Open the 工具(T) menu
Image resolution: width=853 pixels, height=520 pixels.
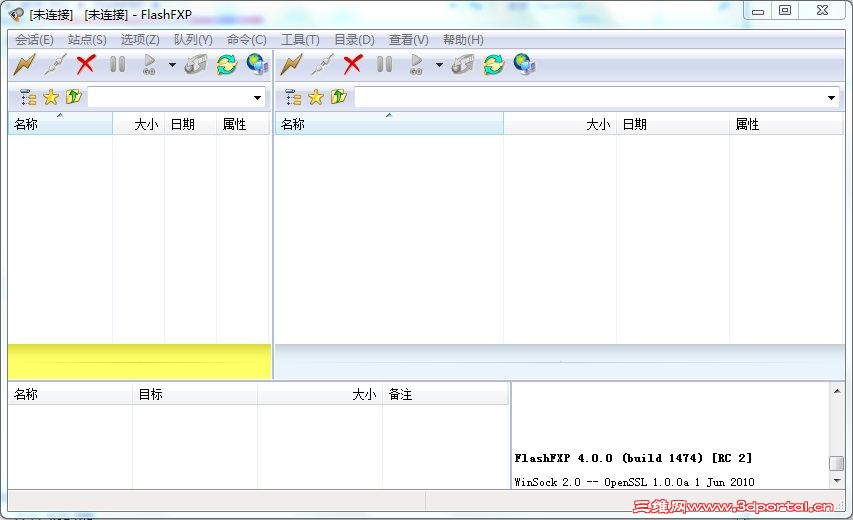[x=300, y=40]
